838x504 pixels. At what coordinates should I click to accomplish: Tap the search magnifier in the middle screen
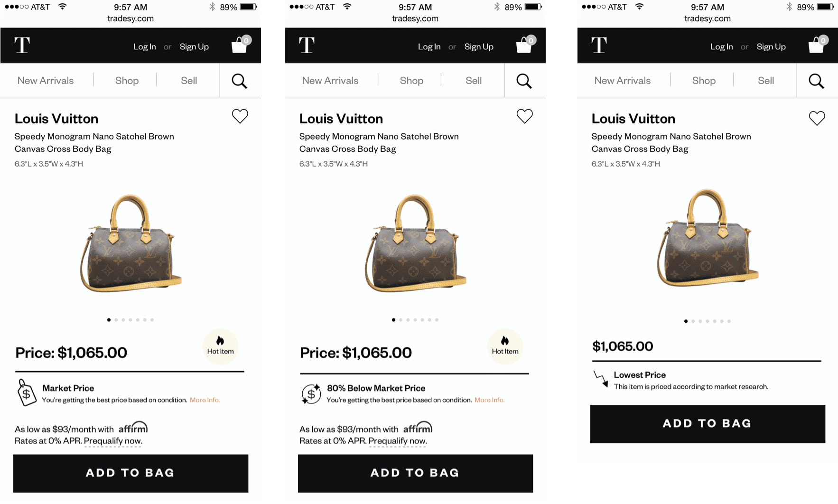tap(524, 81)
